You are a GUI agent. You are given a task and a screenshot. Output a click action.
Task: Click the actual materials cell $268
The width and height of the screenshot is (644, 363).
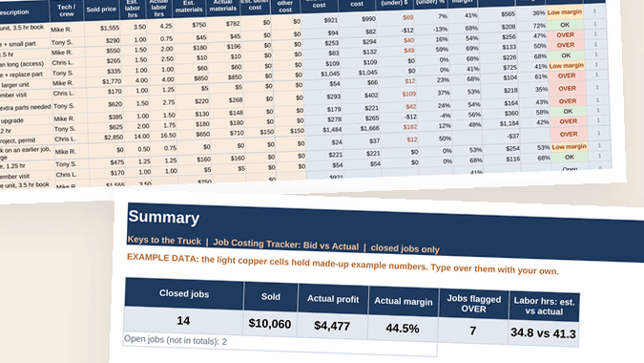pos(236,100)
